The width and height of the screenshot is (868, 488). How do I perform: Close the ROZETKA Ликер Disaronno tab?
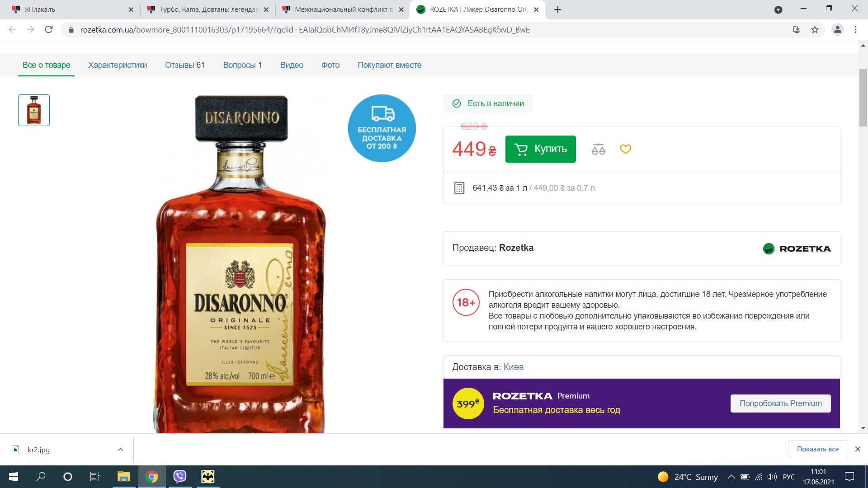[x=536, y=9]
